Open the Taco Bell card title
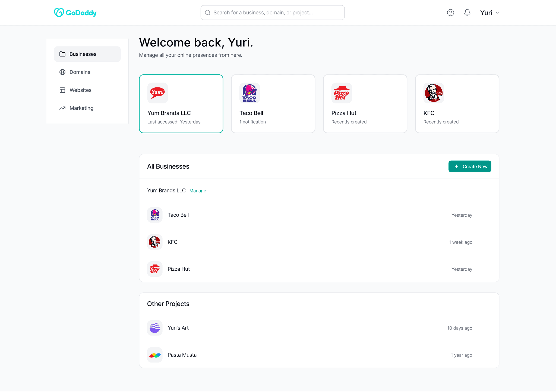Image resolution: width=556 pixels, height=392 pixels. [251, 113]
